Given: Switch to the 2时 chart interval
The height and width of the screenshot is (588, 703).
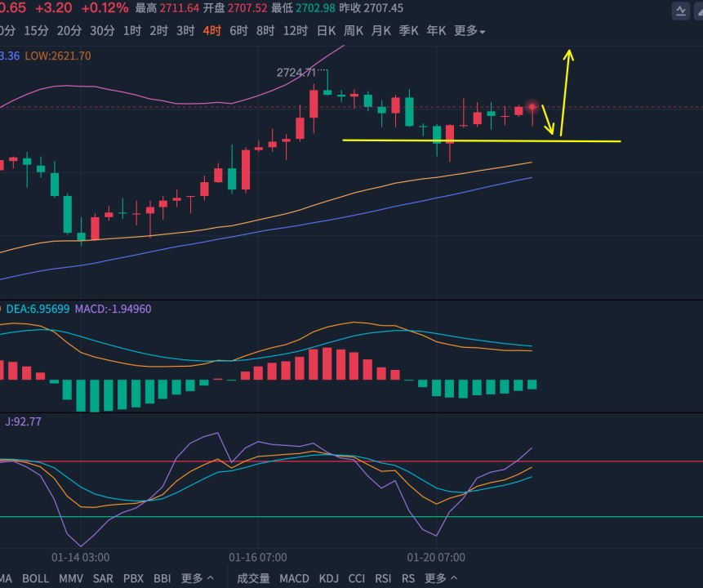Looking at the screenshot, I should (x=158, y=31).
